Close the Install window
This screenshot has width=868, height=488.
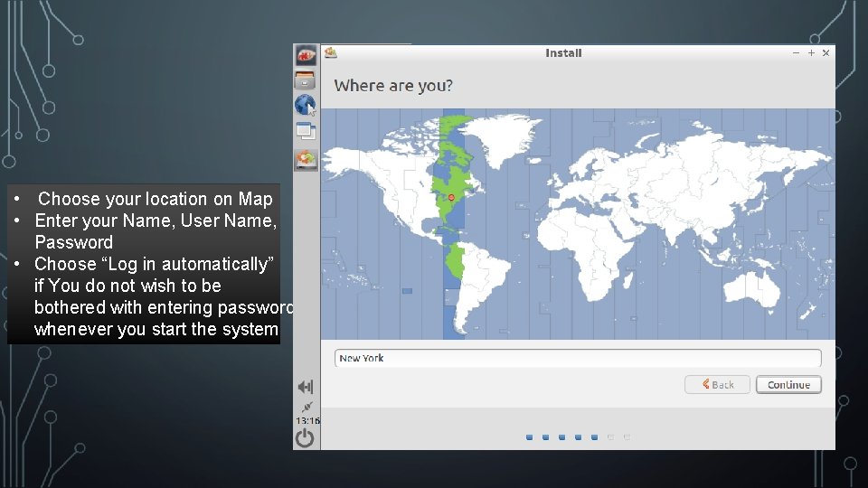pyautogui.click(x=826, y=53)
